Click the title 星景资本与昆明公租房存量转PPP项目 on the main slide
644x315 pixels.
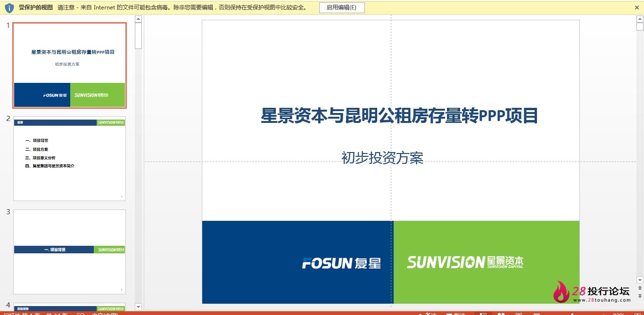[399, 115]
